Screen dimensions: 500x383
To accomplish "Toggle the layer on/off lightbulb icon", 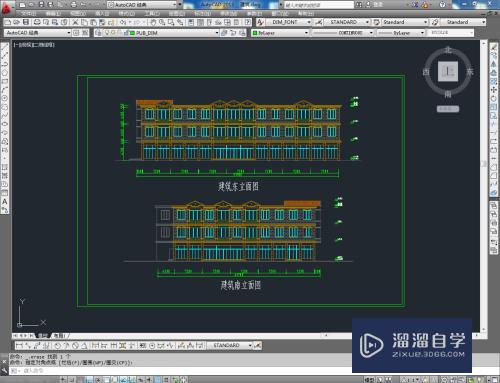I will pyautogui.click(x=107, y=33).
